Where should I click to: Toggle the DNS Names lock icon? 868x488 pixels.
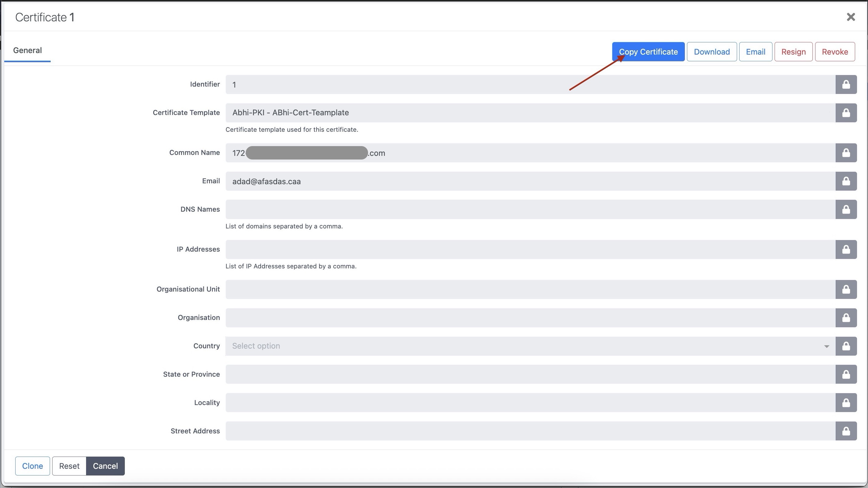(846, 210)
